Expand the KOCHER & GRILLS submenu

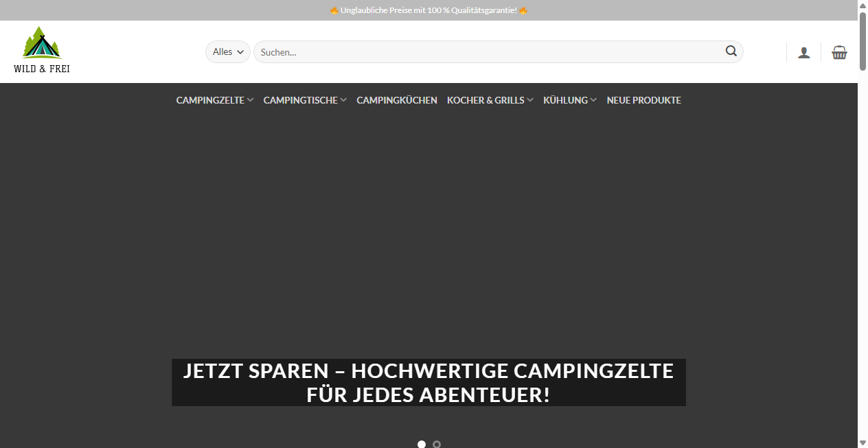[x=529, y=99]
